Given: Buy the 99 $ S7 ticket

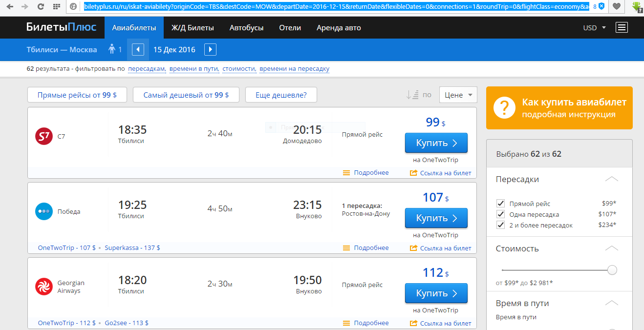Looking at the screenshot, I should [436, 143].
